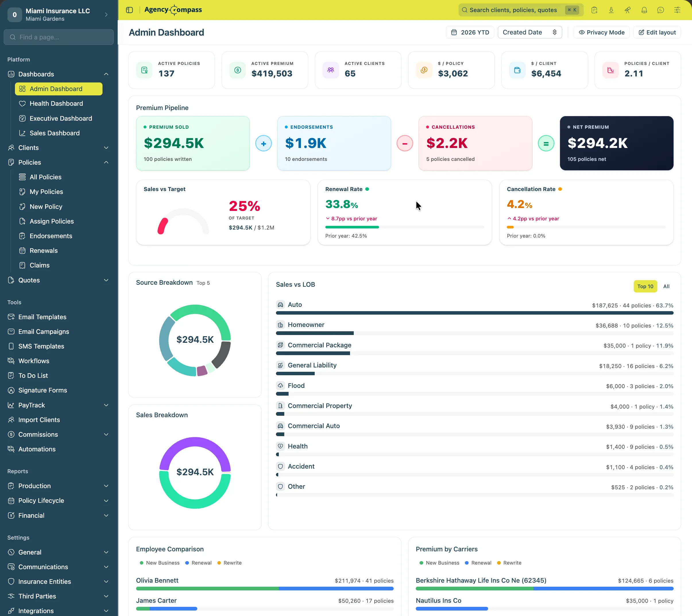Click the Health line icon
The image size is (692, 616).
pos(280,446)
